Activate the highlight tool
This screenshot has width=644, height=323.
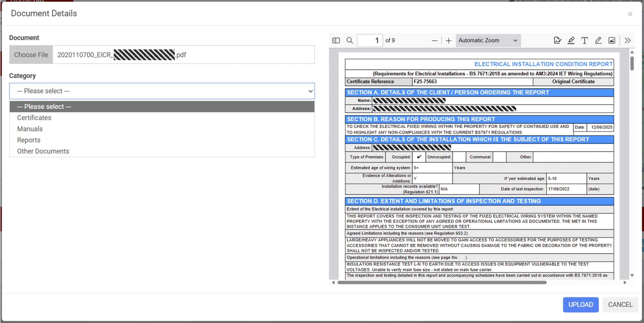pos(571,41)
